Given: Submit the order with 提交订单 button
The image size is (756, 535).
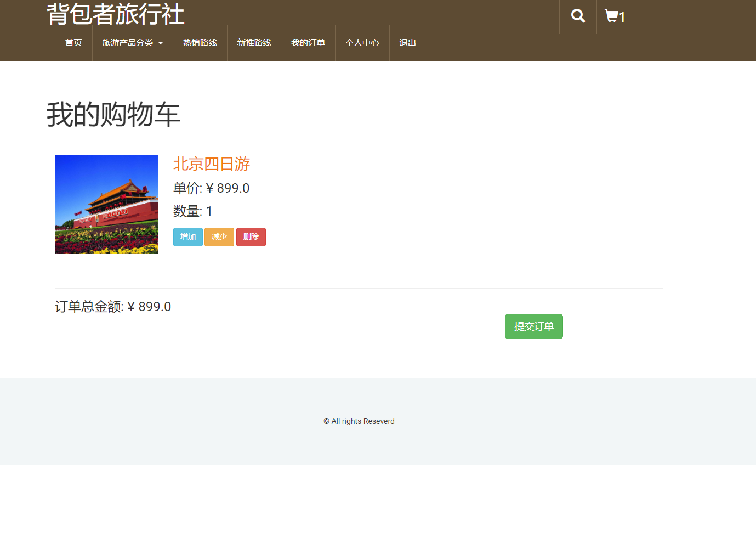Looking at the screenshot, I should point(533,326).
